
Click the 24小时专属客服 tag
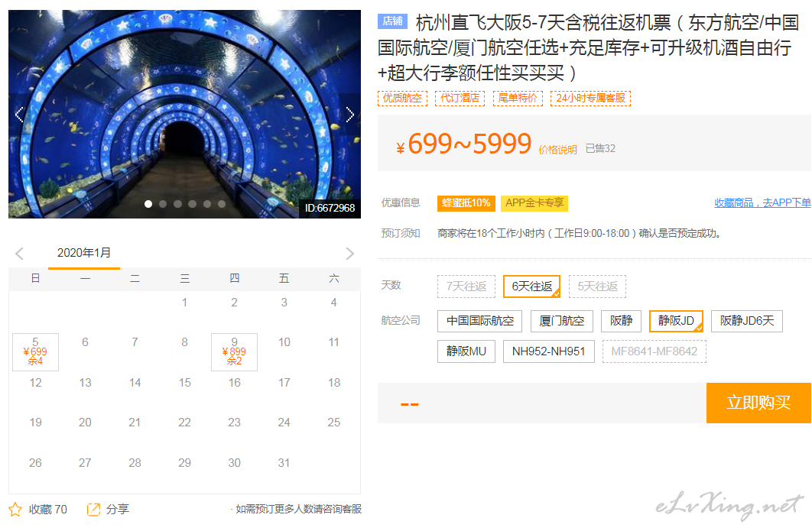591,98
